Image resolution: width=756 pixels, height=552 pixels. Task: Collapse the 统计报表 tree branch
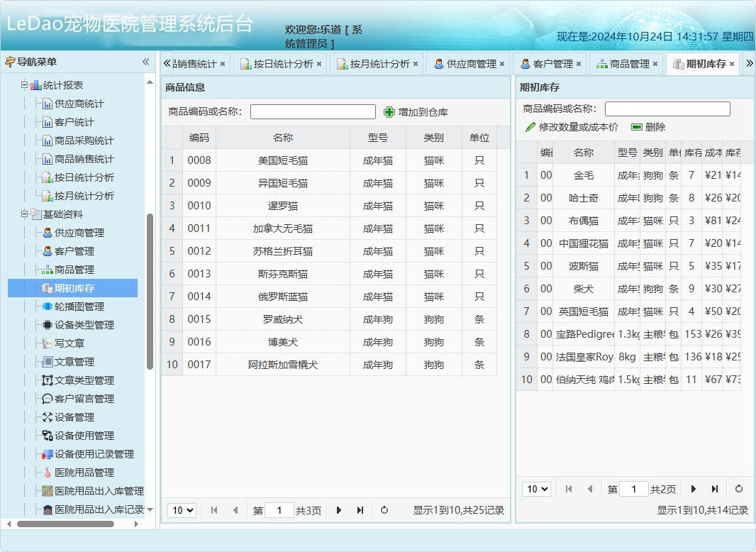23,84
